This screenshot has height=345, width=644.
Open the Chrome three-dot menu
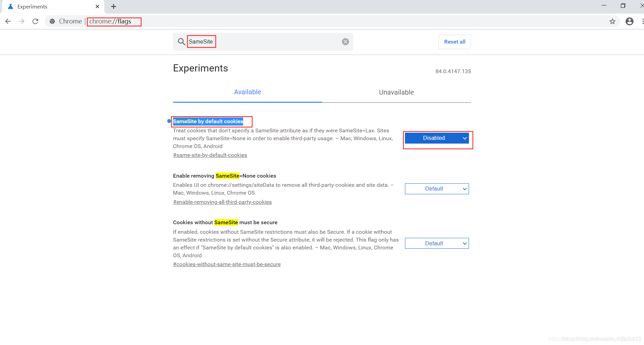(x=642, y=21)
